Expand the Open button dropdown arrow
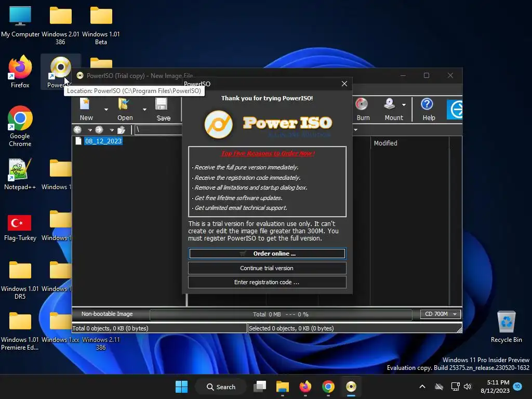 pos(144,109)
